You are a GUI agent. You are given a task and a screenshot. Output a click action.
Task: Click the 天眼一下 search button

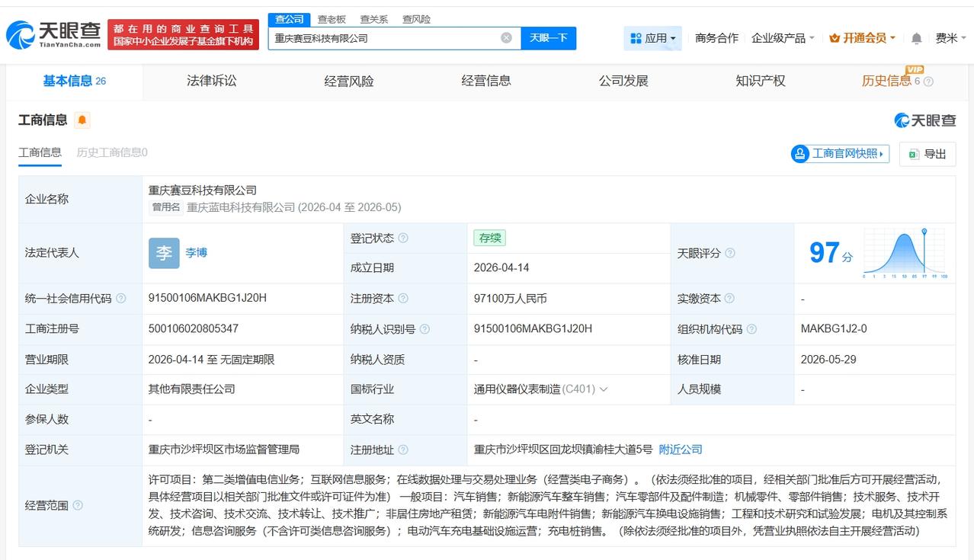(549, 38)
